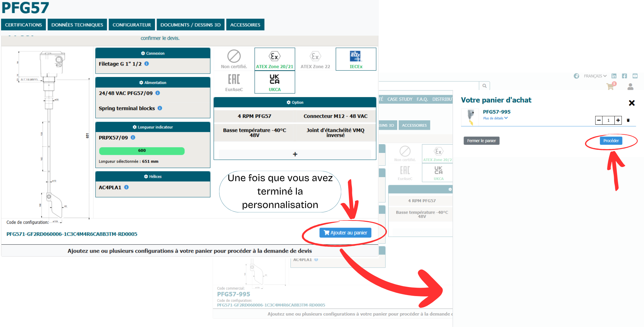Open PFG57-995 item in cart
This screenshot has width=644, height=327.
(x=496, y=112)
